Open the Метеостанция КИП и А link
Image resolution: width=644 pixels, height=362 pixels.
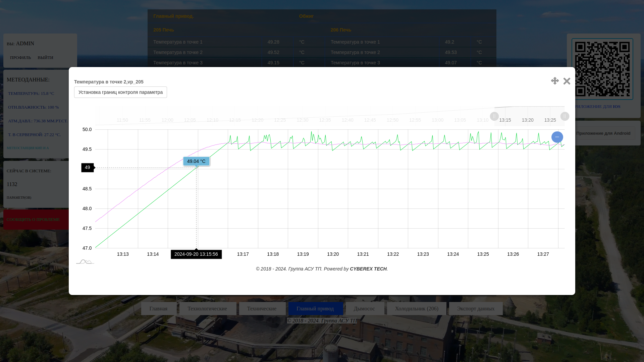click(x=28, y=148)
